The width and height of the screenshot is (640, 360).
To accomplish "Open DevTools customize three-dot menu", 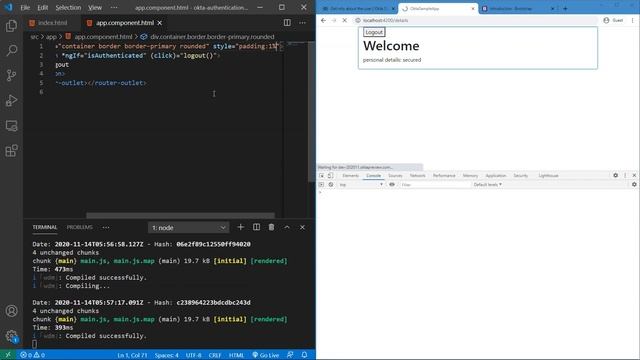I will [625, 176].
